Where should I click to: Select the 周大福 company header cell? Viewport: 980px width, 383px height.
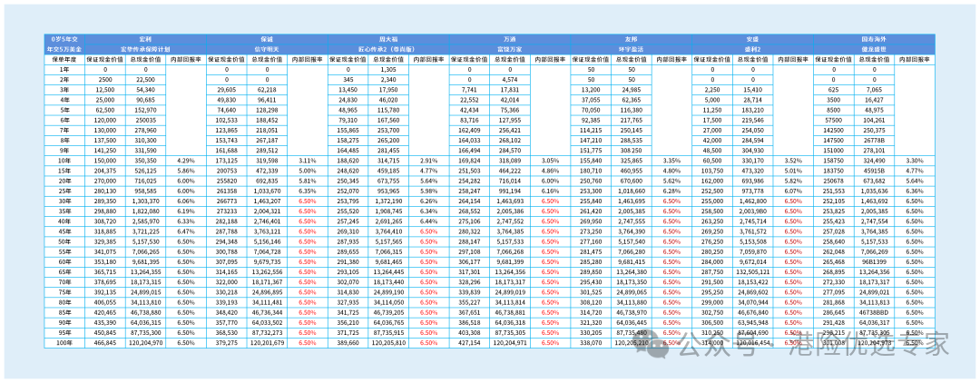(x=388, y=39)
